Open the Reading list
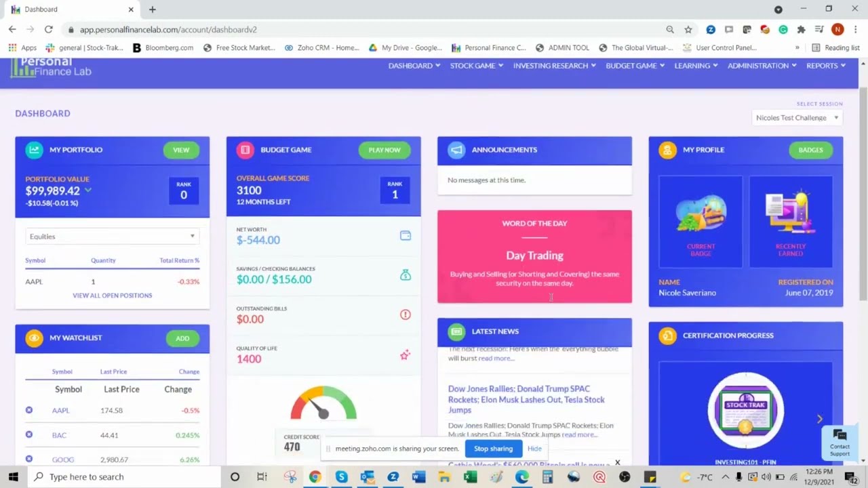The height and width of the screenshot is (488, 868). (x=835, y=48)
